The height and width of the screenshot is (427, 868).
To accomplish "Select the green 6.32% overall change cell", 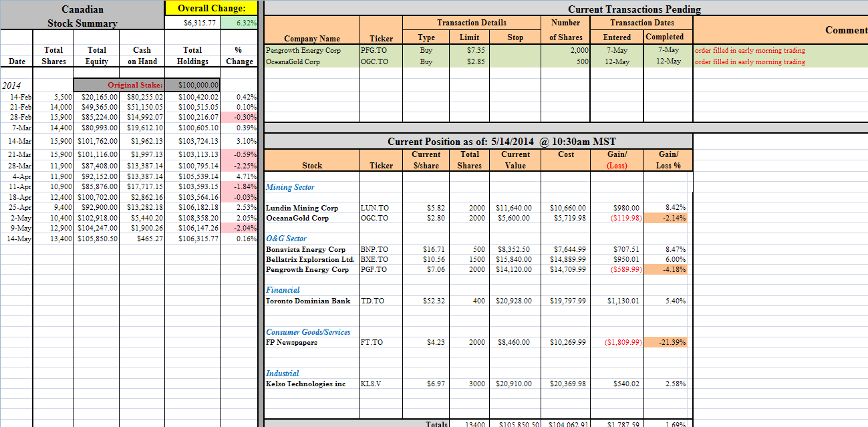I will (239, 23).
